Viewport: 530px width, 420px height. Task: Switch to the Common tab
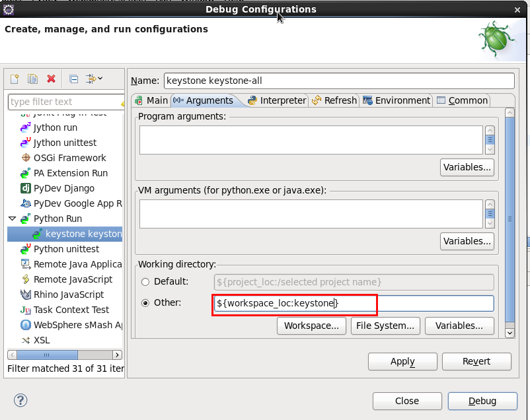point(462,100)
